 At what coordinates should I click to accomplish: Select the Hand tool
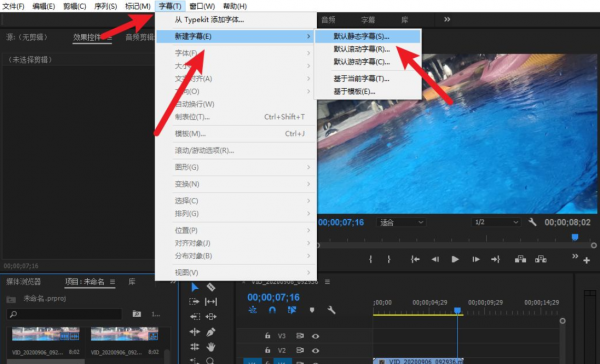pyautogui.click(x=211, y=347)
